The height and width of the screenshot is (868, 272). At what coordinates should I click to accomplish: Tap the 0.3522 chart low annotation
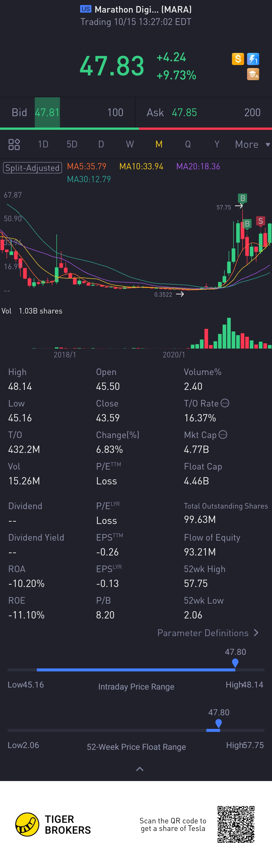(x=163, y=294)
